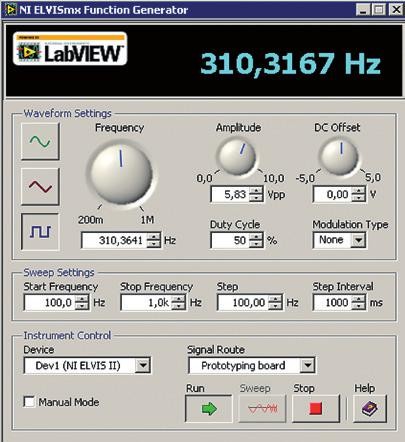
Task: Increase Amplitude using stepper up arrow
Action: (256, 191)
